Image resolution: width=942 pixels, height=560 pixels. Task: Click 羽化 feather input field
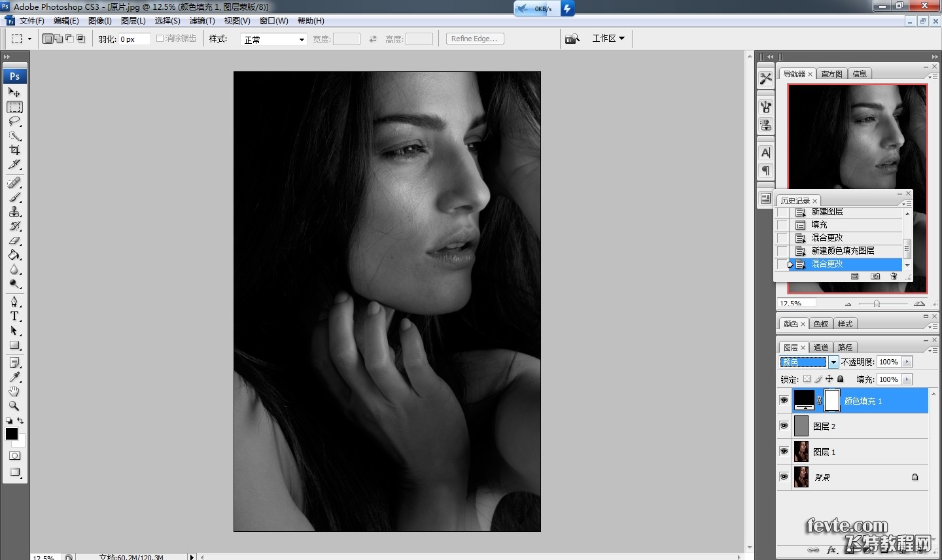[x=134, y=39]
